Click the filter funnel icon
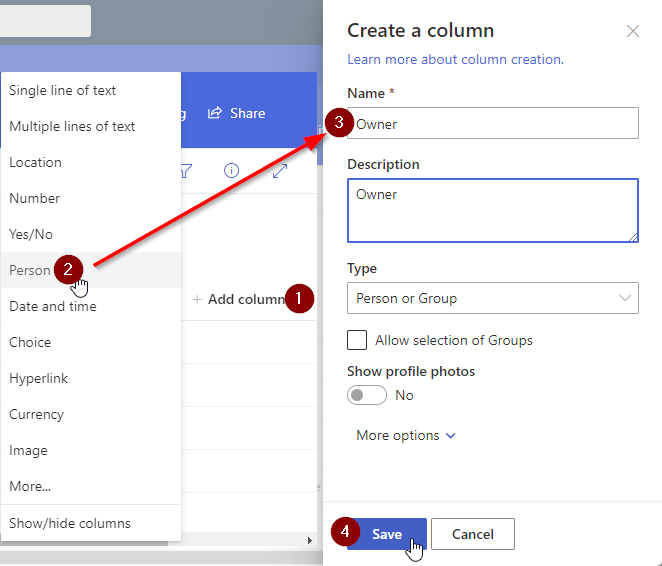Image resolution: width=662 pixels, height=566 pixels. click(x=186, y=171)
